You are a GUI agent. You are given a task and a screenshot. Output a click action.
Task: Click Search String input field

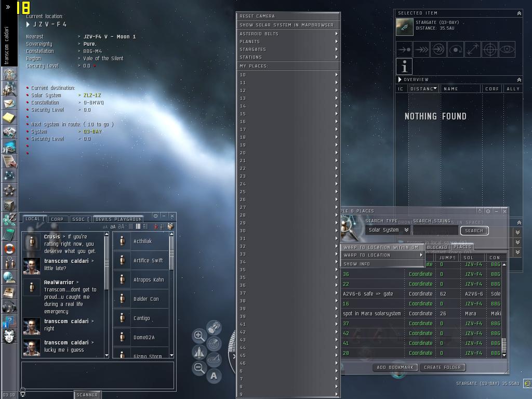(x=436, y=230)
